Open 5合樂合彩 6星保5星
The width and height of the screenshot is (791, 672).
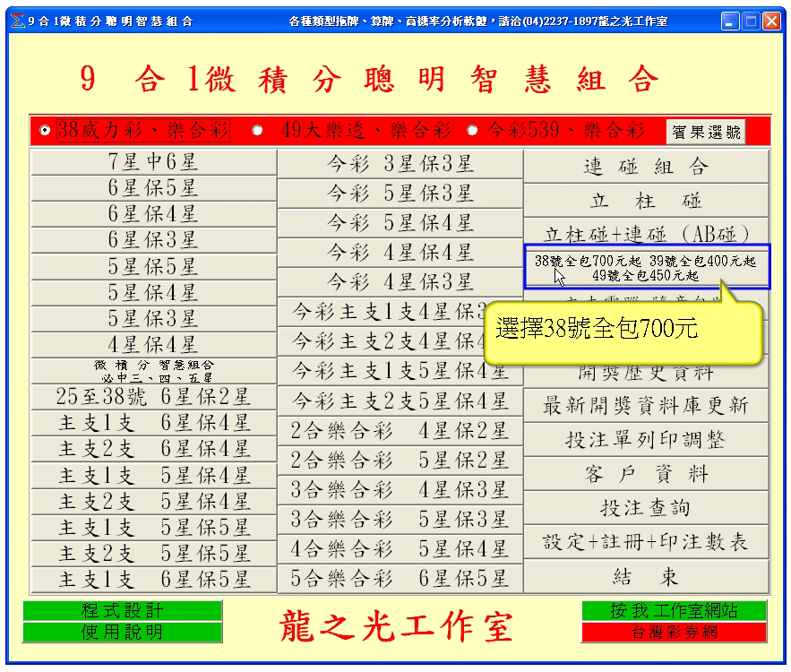pos(400,579)
